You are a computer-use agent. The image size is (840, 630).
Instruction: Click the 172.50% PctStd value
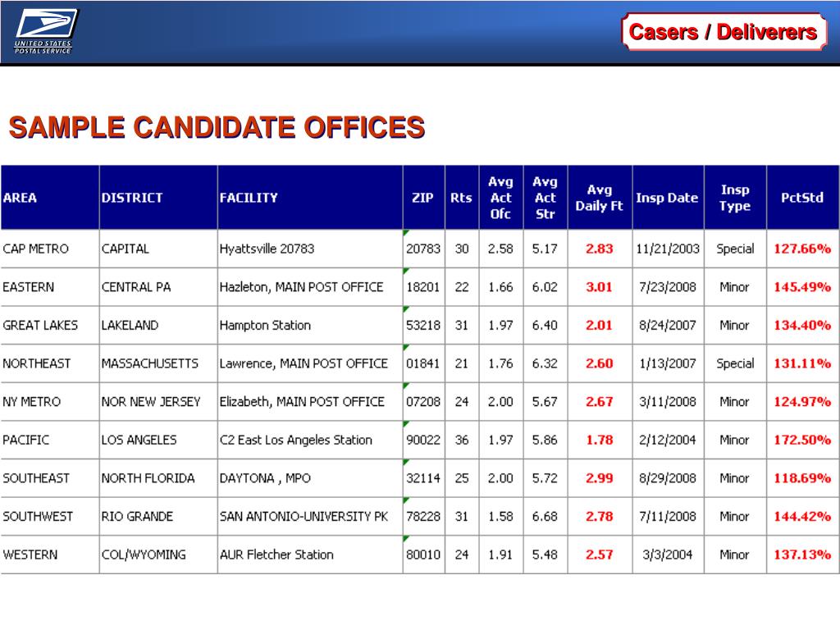click(802, 440)
